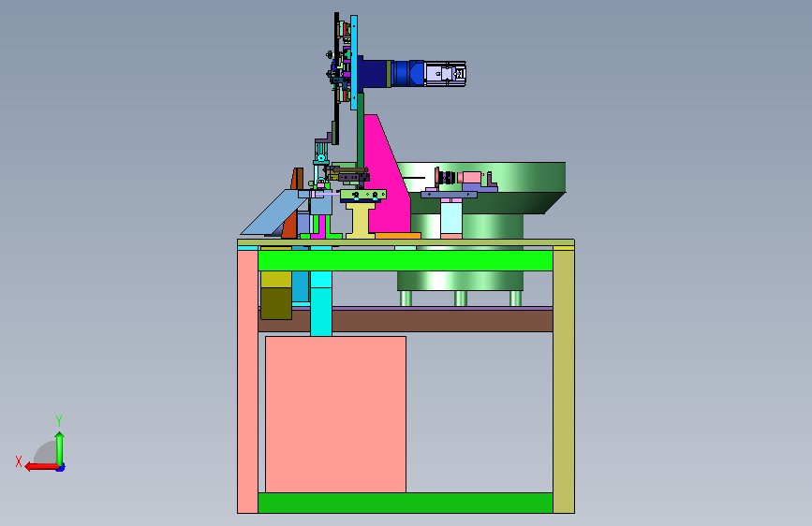Select the dark green bottom frame beam
Image resolution: width=812 pixels, height=526 pixels.
pyautogui.click(x=405, y=503)
